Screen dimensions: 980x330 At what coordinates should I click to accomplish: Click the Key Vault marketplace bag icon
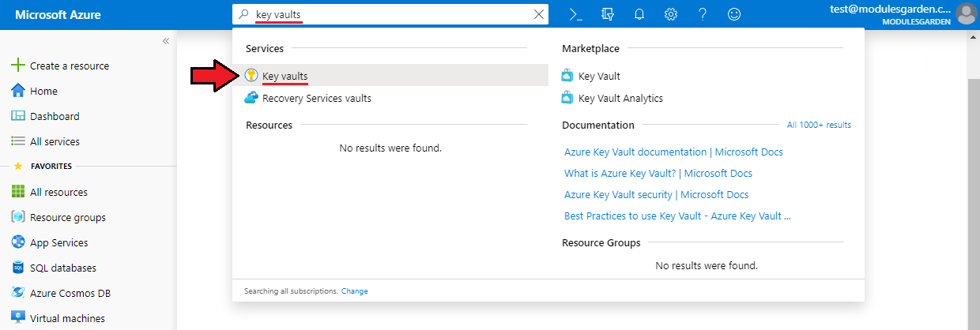(x=567, y=76)
